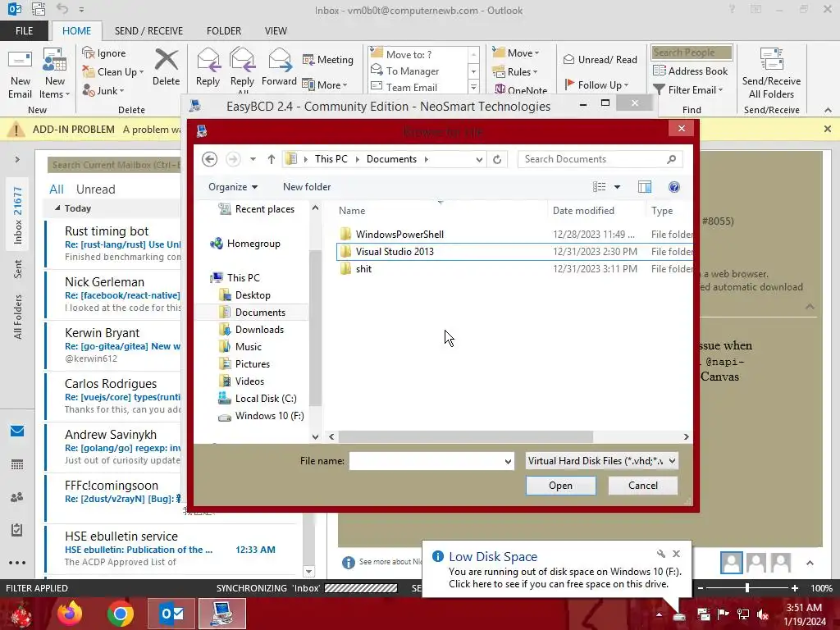Image resolution: width=840 pixels, height=630 pixels.
Task: Switch to SEND / RECEIVE ribbon tab
Action: click(x=148, y=31)
